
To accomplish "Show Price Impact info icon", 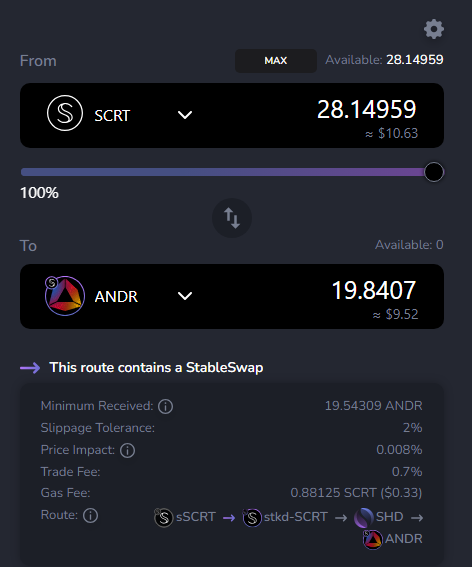I will click(x=127, y=451).
